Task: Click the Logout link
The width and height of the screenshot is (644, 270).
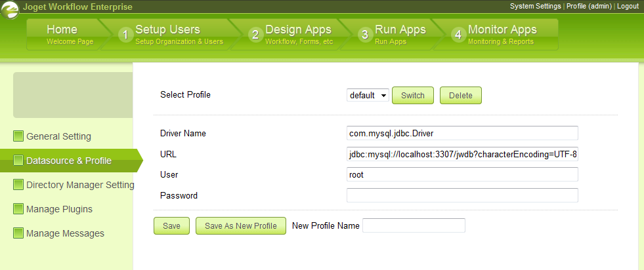Action: click(628, 6)
